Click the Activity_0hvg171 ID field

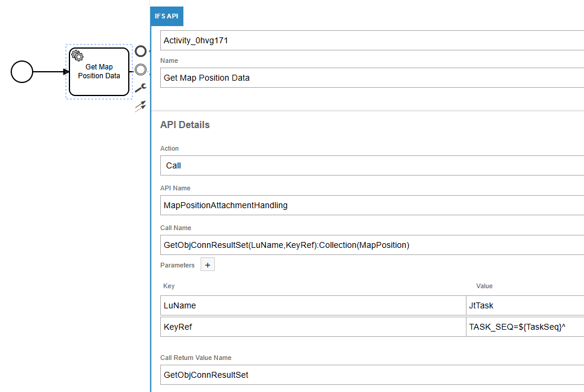pyautogui.click(x=372, y=40)
